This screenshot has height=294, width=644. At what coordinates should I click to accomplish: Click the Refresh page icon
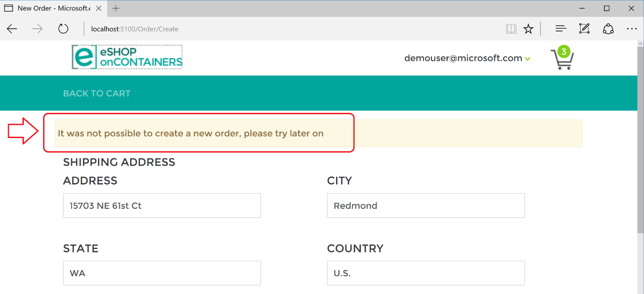(63, 29)
